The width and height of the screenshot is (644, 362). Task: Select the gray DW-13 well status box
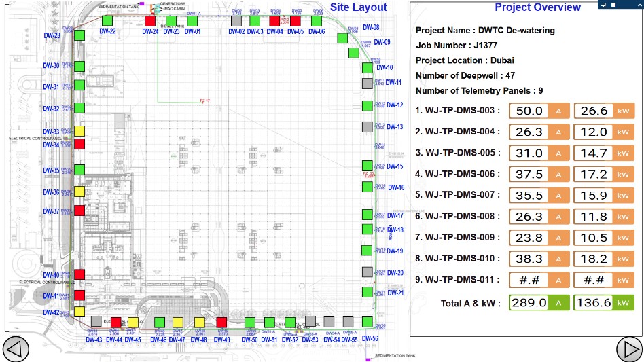367,126
